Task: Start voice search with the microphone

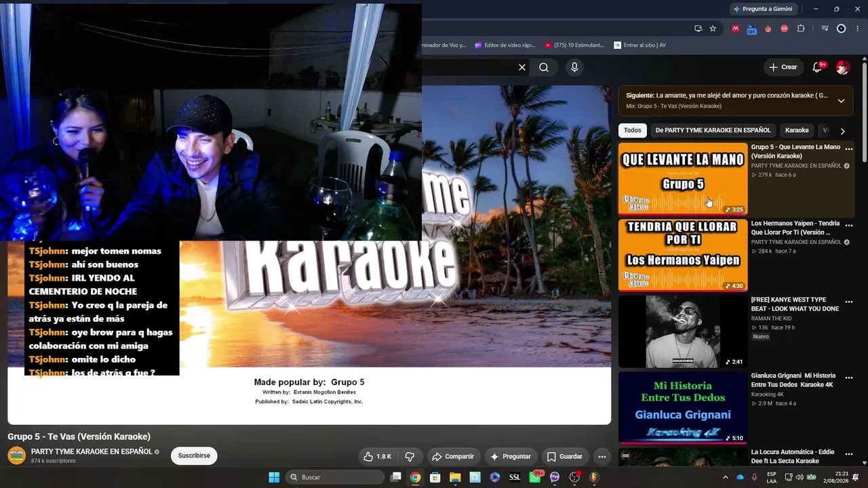Action: pyautogui.click(x=574, y=67)
